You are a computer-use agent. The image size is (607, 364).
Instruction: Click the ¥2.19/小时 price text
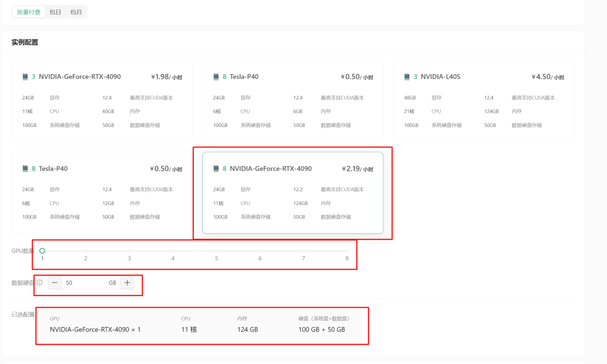coord(357,169)
